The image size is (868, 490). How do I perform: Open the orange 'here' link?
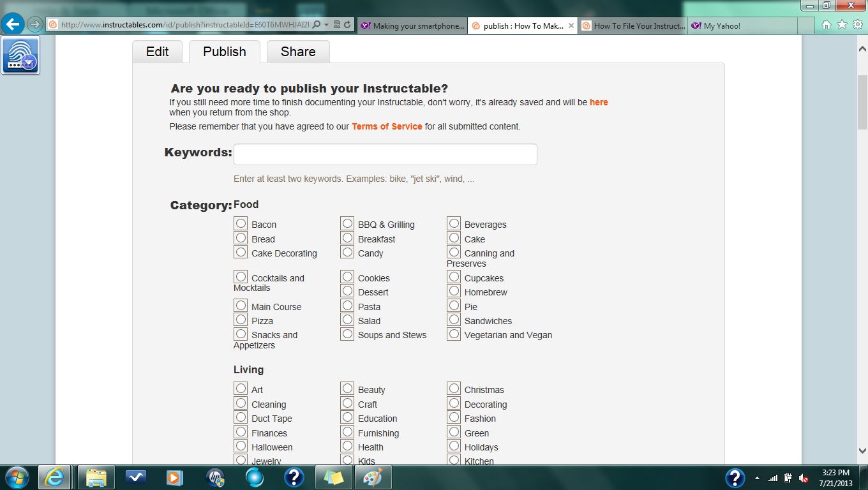[599, 102]
